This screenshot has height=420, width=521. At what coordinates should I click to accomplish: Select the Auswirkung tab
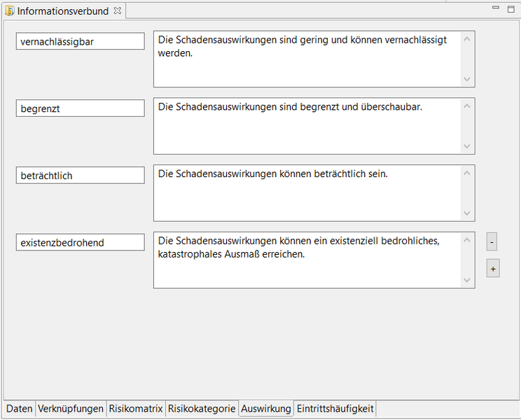266,408
